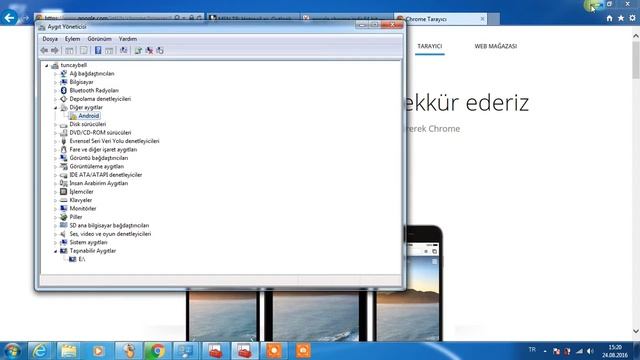
Task: Click Internet Explorer page scrollbar up arrow
Action: tap(636, 36)
